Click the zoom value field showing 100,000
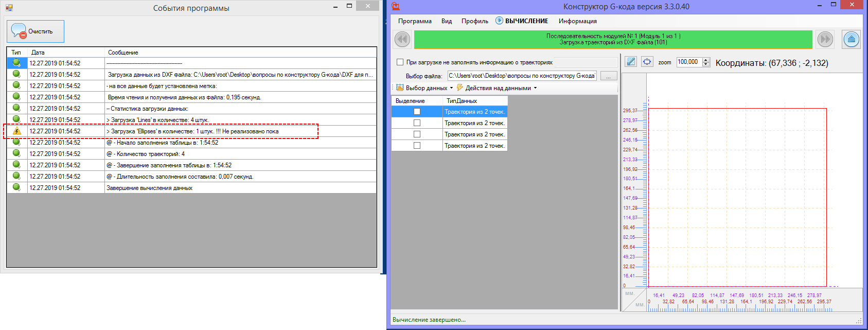The image size is (868, 330). pos(689,62)
